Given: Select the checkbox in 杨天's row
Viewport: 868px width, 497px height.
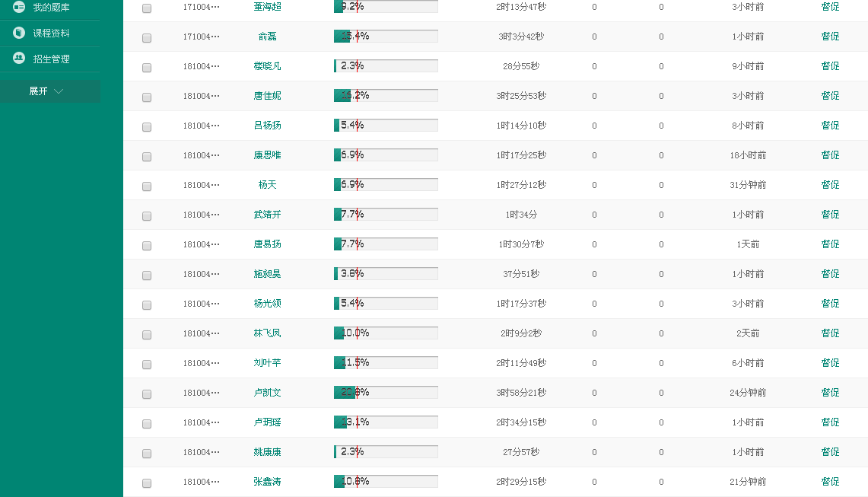Looking at the screenshot, I should pos(147,186).
